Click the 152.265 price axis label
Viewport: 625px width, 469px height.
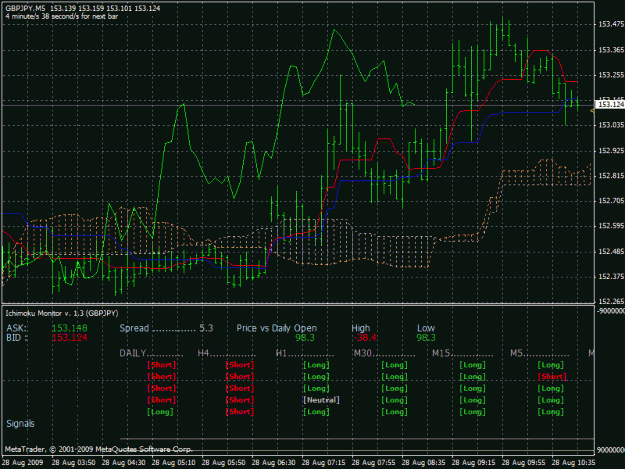pos(611,302)
